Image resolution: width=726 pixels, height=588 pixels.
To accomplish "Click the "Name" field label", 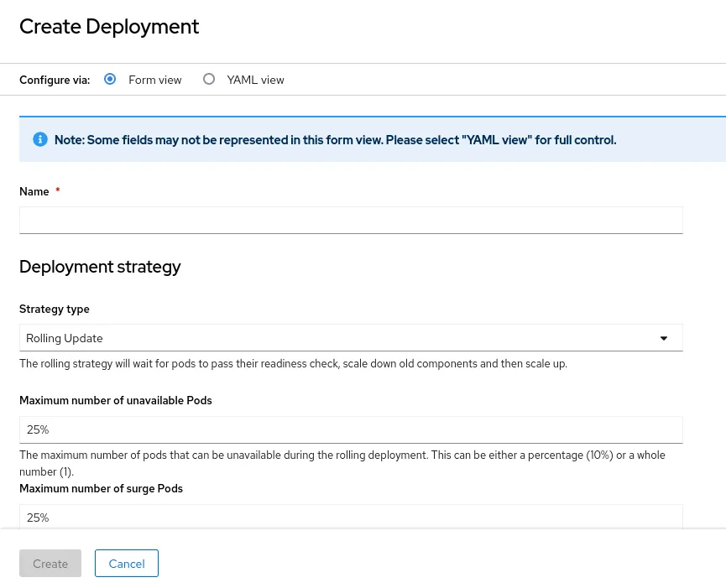I will pyautogui.click(x=34, y=191).
